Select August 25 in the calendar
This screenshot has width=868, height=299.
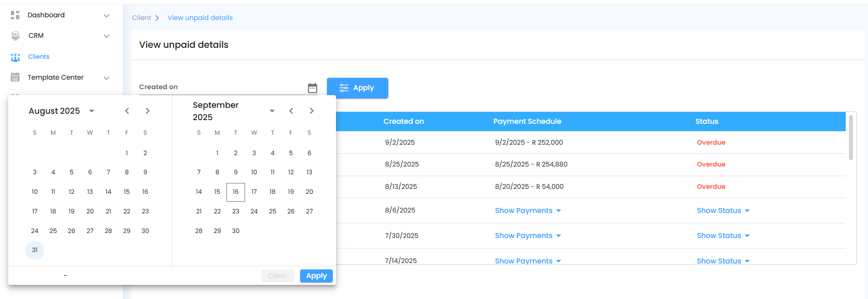53,231
